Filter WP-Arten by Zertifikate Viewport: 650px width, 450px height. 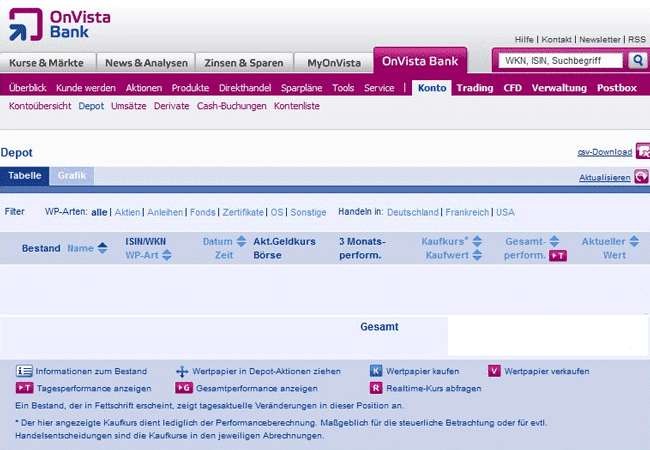(243, 212)
